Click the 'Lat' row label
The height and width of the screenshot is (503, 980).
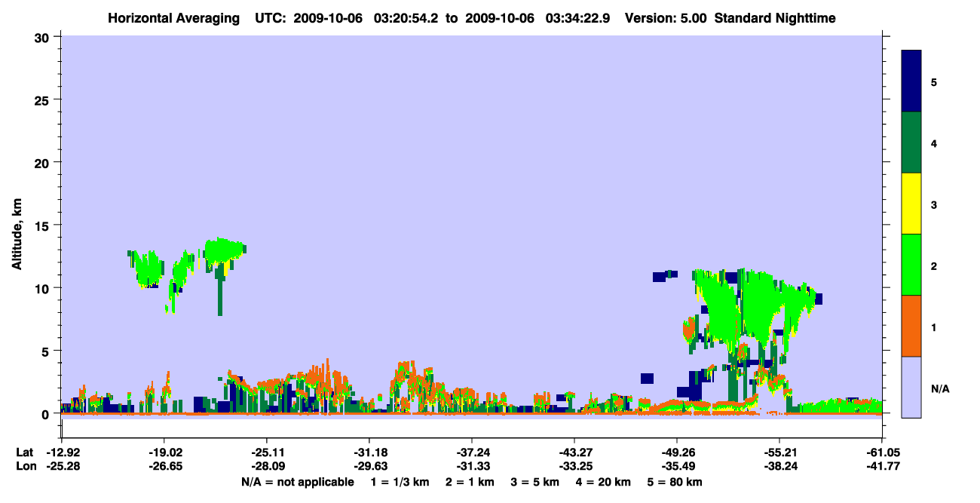pyautogui.click(x=25, y=452)
